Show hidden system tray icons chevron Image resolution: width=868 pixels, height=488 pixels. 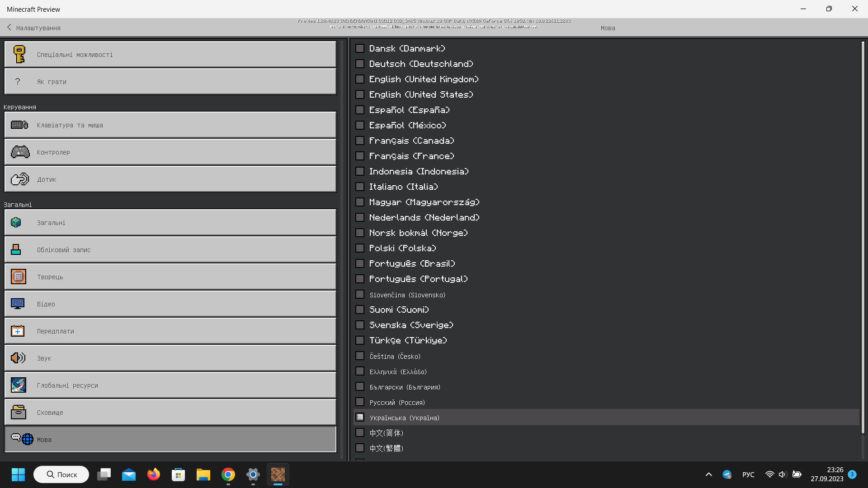click(709, 474)
